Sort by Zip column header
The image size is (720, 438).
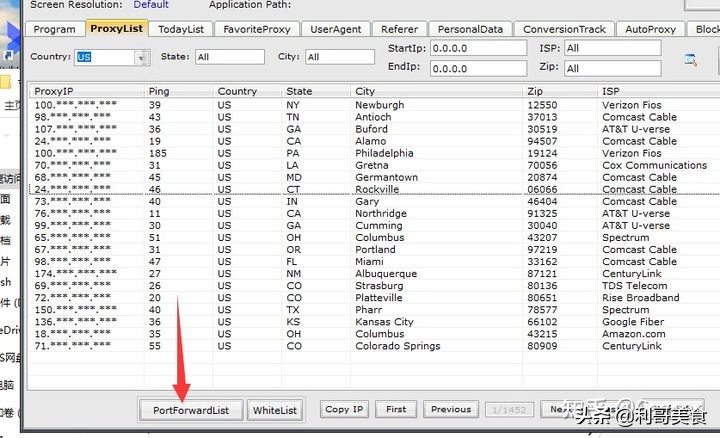click(x=560, y=91)
